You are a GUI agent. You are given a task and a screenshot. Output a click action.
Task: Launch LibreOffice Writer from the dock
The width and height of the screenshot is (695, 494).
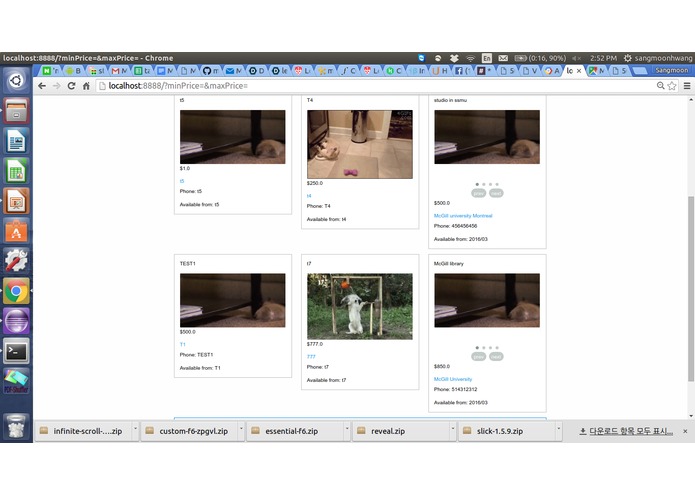pyautogui.click(x=16, y=141)
